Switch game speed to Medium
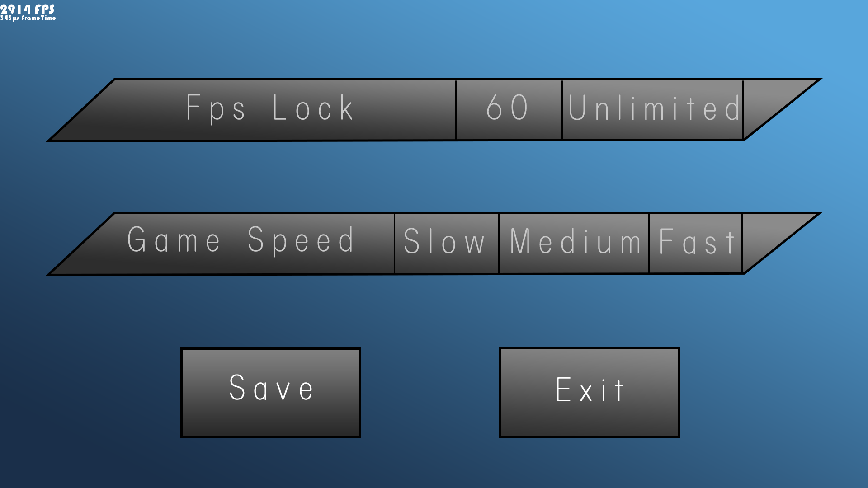The height and width of the screenshot is (488, 868). (x=574, y=244)
